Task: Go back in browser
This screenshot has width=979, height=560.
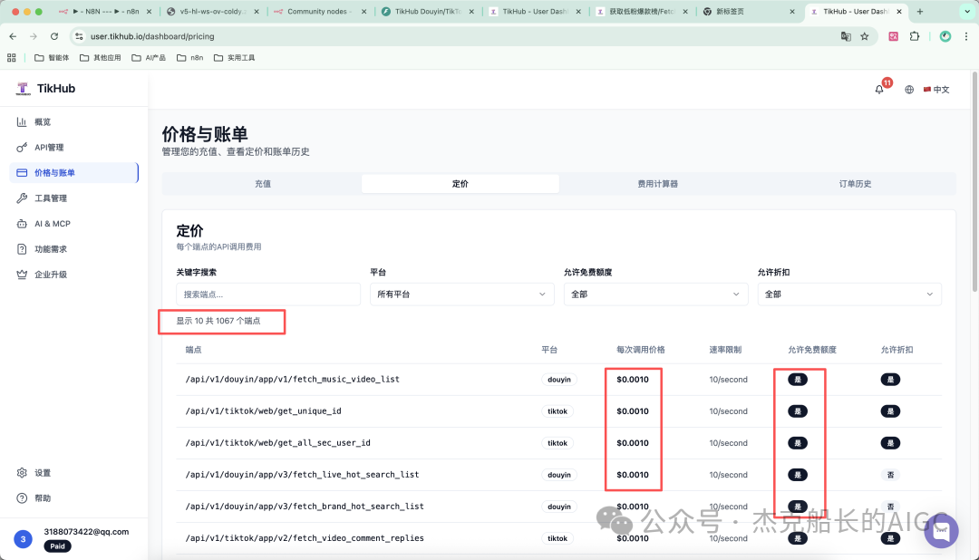Action: 13,36
